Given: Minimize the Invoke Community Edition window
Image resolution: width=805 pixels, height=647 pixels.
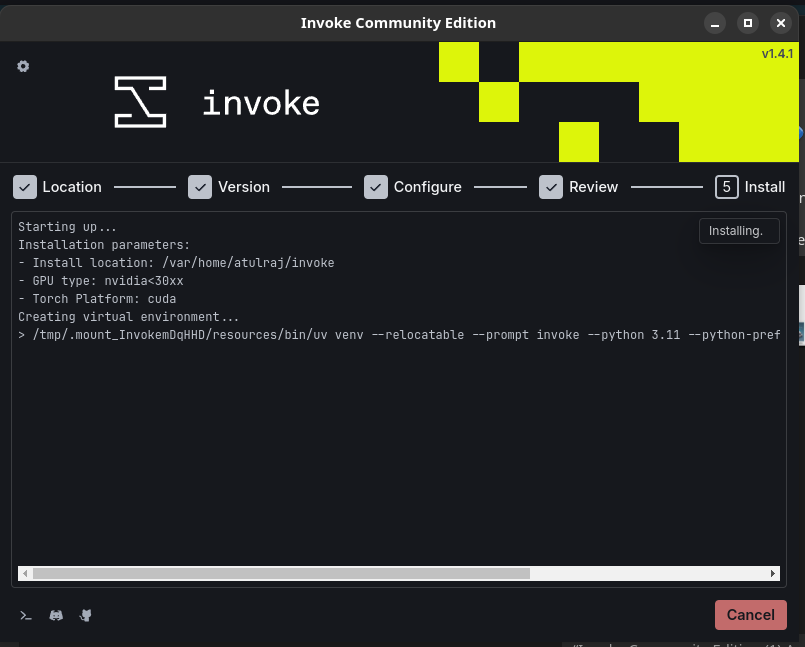Looking at the screenshot, I should coord(715,23).
